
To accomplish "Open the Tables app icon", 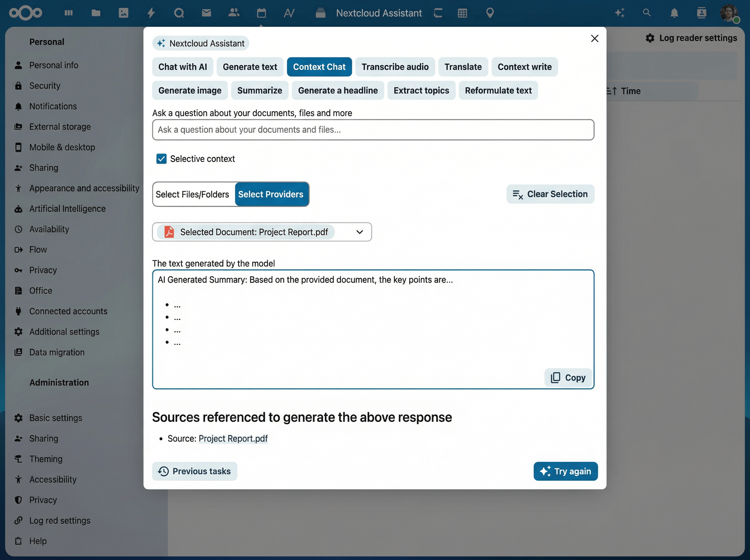I will (x=462, y=13).
